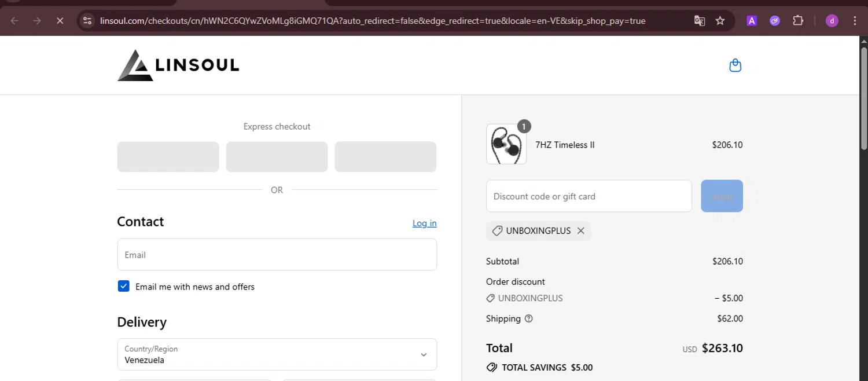The image size is (868, 381).
Task: Open the Country/Region dropdown
Action: 277,354
